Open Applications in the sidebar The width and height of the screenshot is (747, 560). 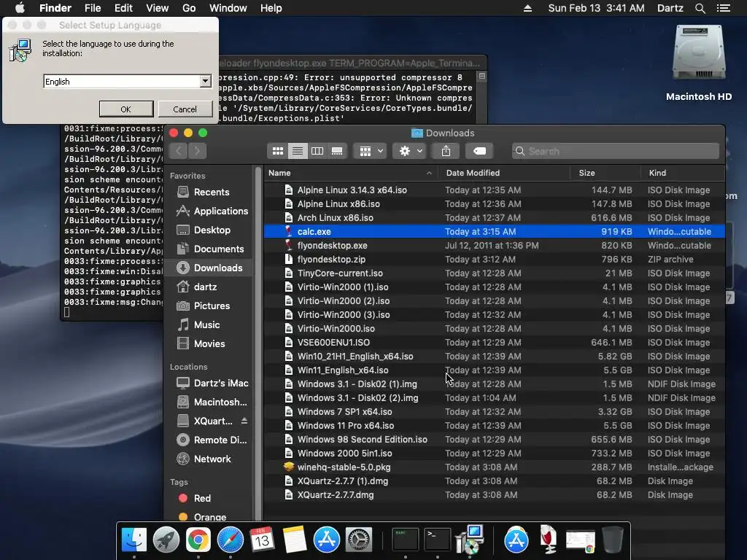click(x=211, y=211)
